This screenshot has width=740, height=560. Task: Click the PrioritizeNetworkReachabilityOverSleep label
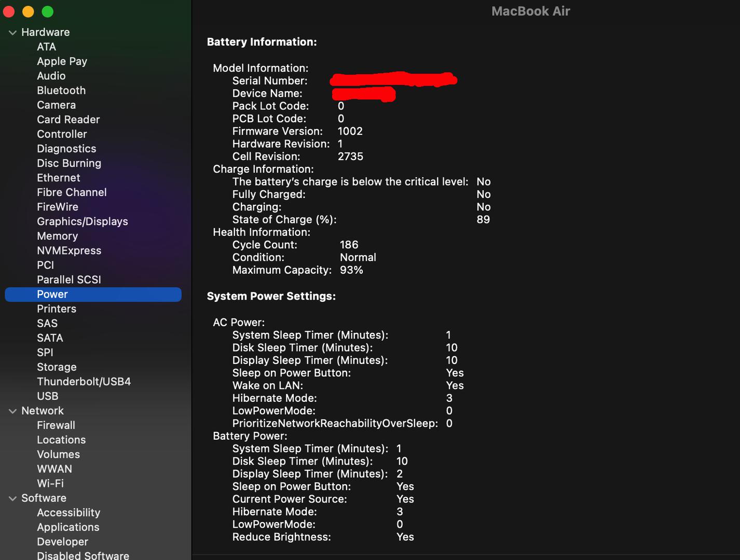[x=335, y=424]
